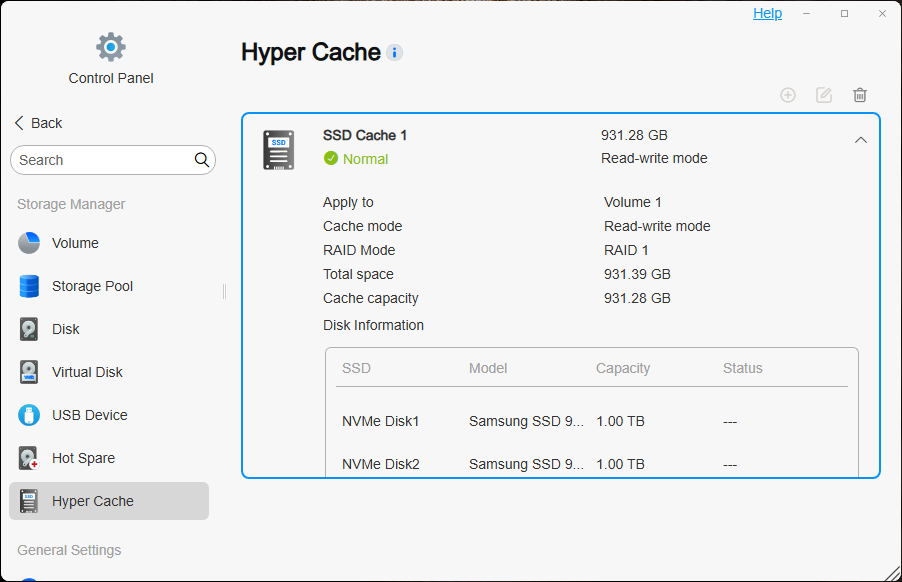Select Hot Spare in sidebar
The image size is (902, 582).
point(83,458)
